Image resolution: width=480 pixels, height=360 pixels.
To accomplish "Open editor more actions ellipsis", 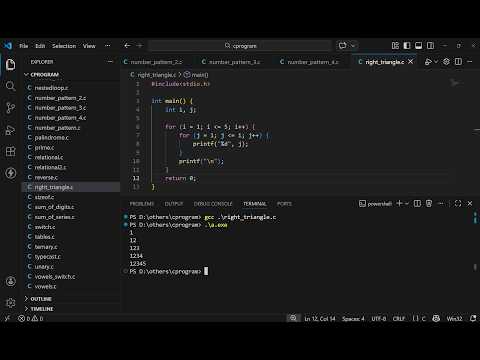I will (x=470, y=62).
